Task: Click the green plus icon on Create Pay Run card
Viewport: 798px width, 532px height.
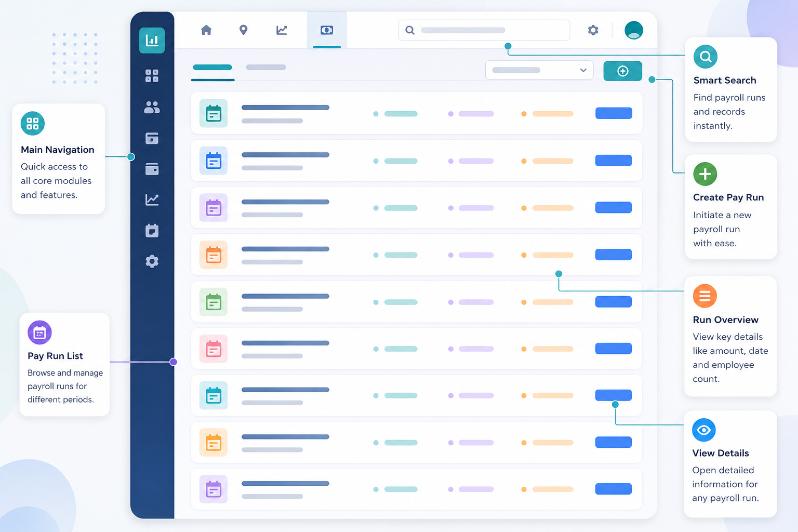Action: coord(705,174)
